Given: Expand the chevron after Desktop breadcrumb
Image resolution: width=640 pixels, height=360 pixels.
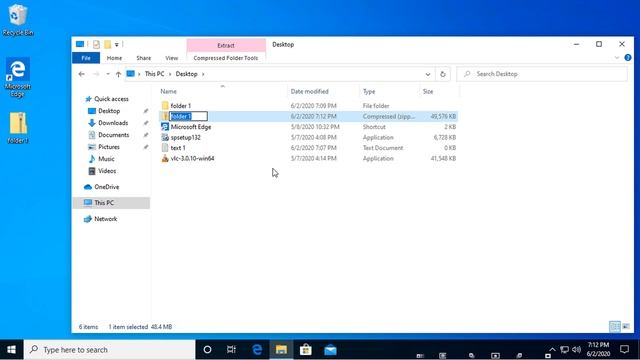Looking at the screenshot, I should point(203,74).
